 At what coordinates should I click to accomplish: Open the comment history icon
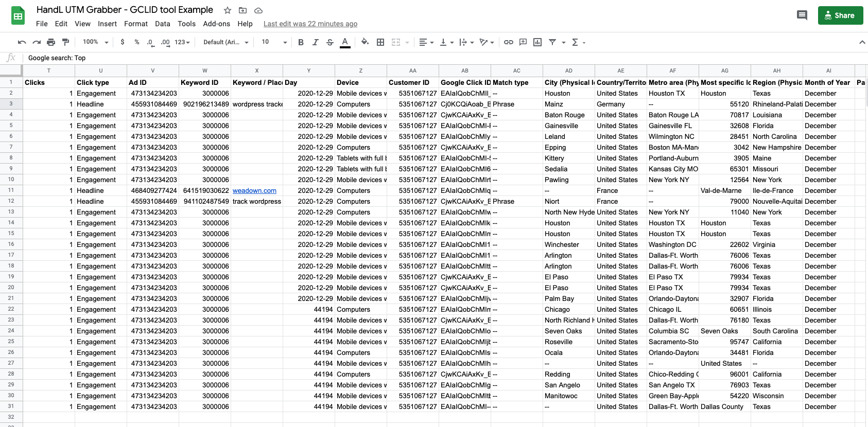pyautogui.click(x=802, y=15)
